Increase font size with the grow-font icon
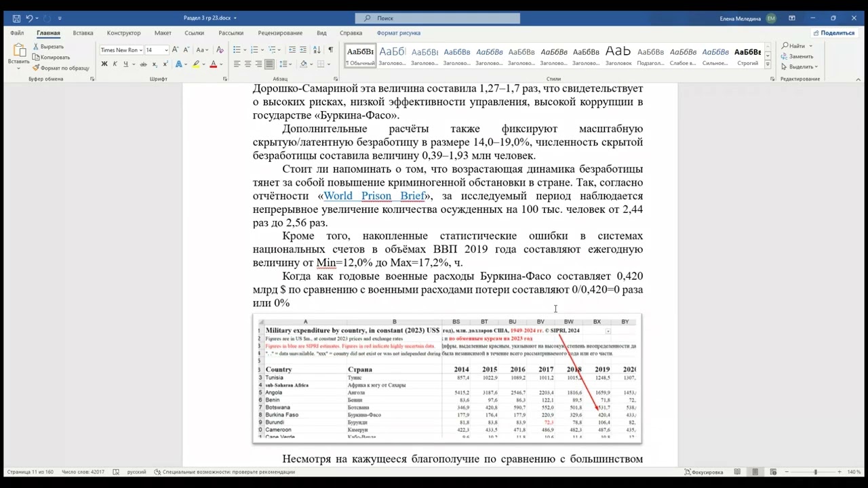 coord(175,49)
